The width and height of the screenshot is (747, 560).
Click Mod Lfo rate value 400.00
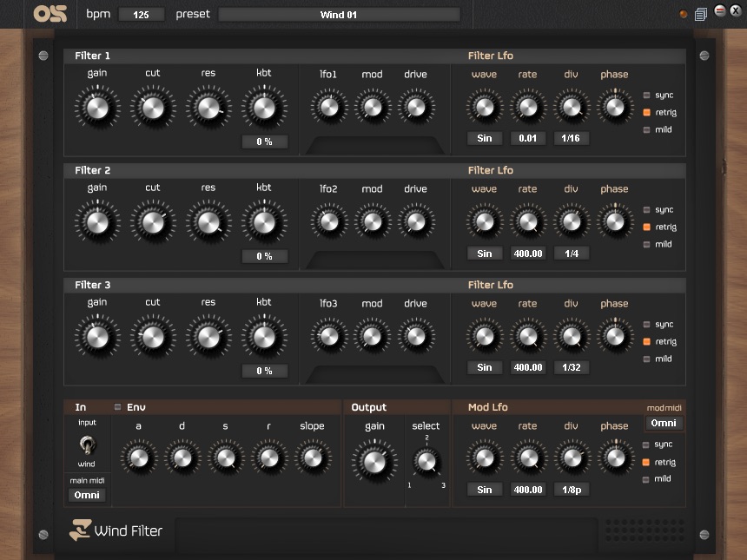[528, 490]
